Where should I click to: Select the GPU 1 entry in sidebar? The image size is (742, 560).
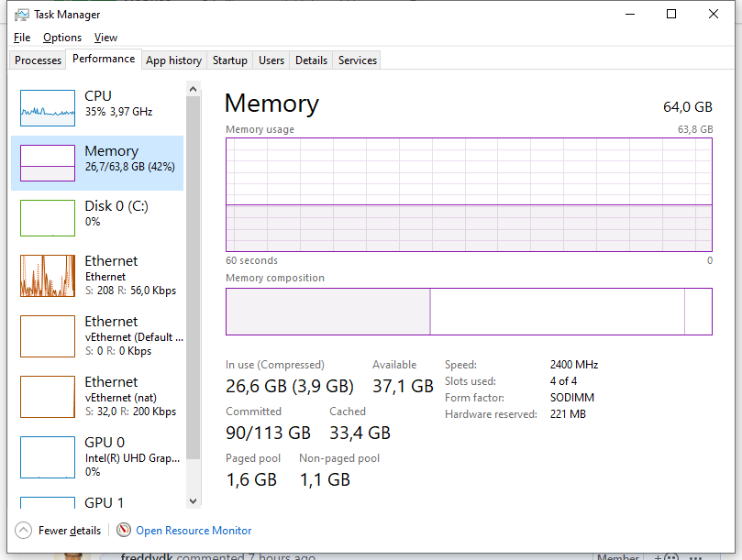pos(97,502)
